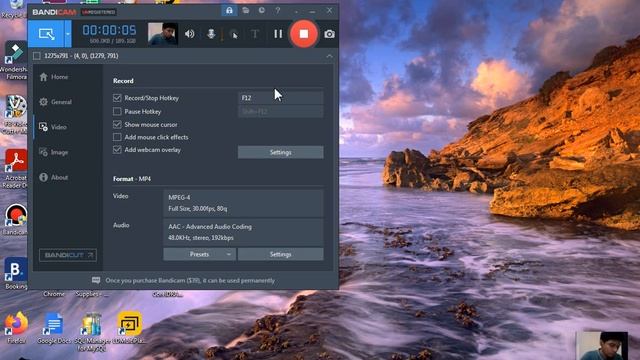Open Format Settings button next to Presets
The height and width of the screenshot is (360, 640).
tap(280, 254)
